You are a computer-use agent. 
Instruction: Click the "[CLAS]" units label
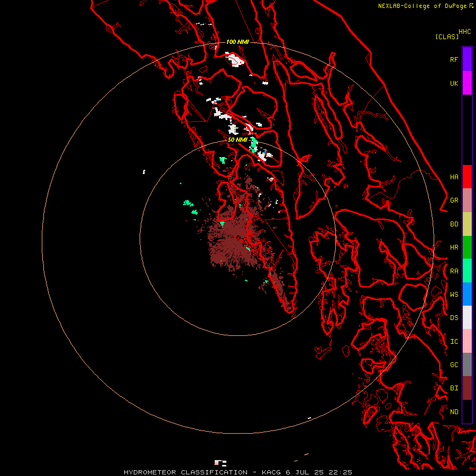[x=447, y=37]
